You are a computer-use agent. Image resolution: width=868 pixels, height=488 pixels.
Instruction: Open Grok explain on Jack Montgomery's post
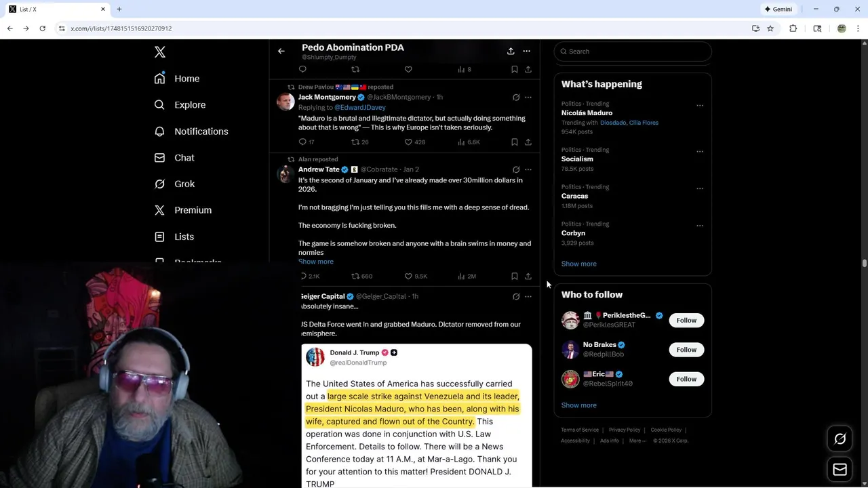pyautogui.click(x=516, y=98)
